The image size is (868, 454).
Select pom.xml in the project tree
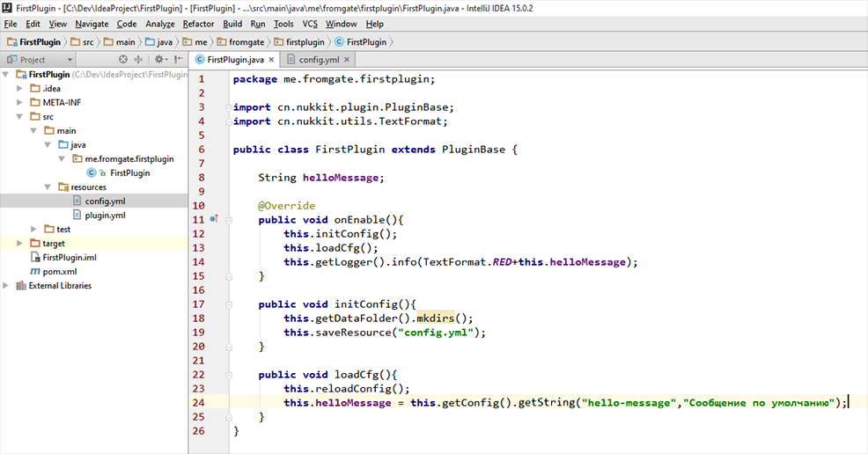(x=60, y=272)
